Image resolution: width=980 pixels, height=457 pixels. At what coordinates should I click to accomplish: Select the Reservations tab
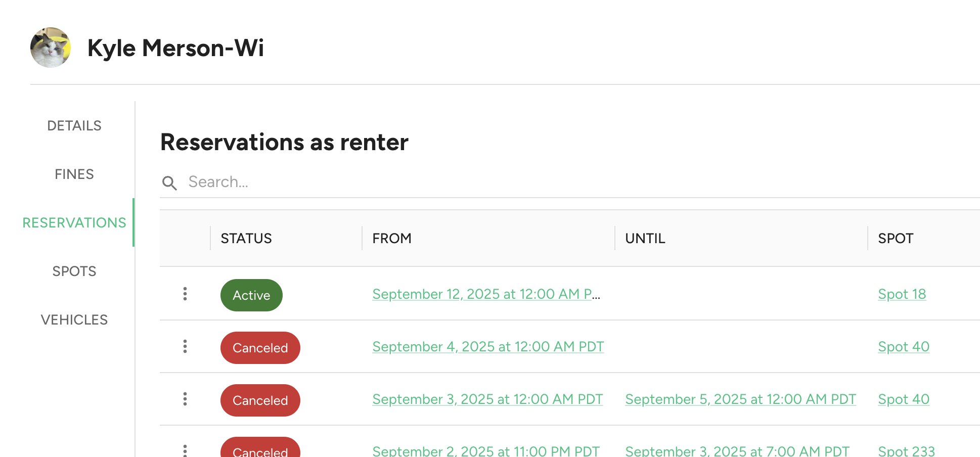(x=74, y=222)
